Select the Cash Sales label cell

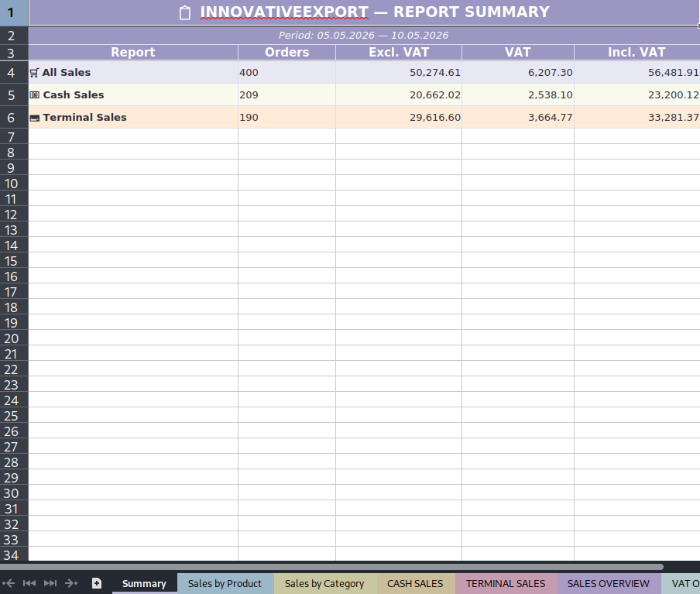(x=133, y=94)
